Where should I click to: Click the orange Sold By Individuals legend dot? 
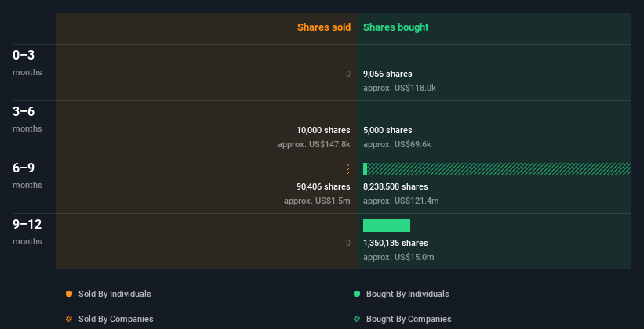pos(69,294)
